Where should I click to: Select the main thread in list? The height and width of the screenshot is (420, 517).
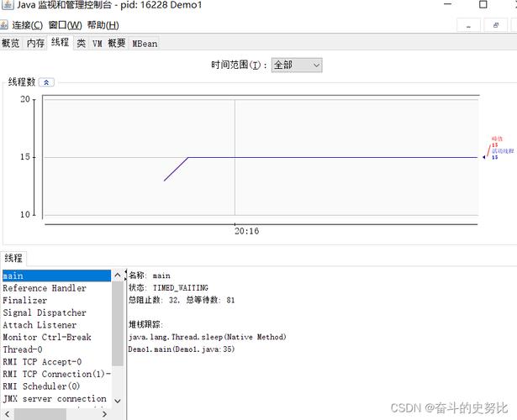point(56,276)
